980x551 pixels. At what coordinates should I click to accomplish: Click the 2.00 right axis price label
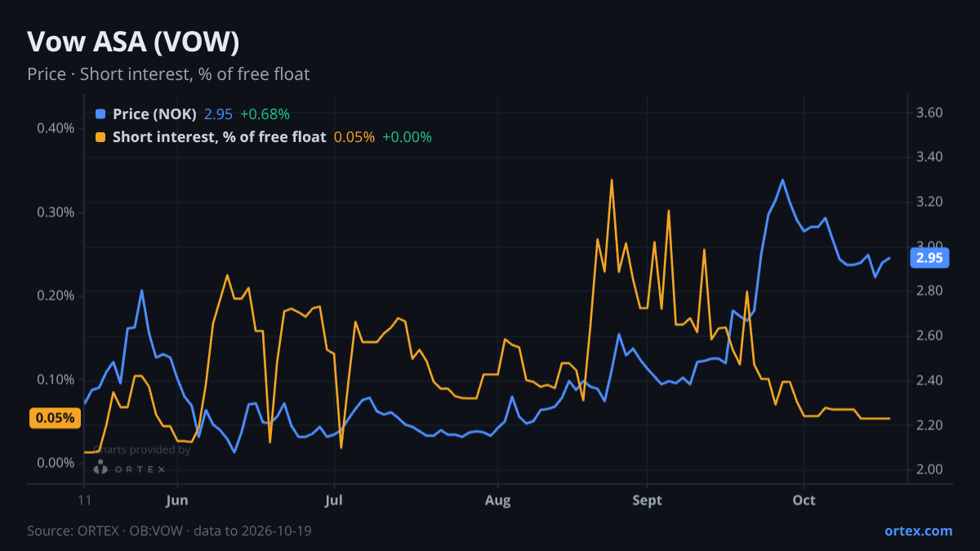click(x=930, y=469)
